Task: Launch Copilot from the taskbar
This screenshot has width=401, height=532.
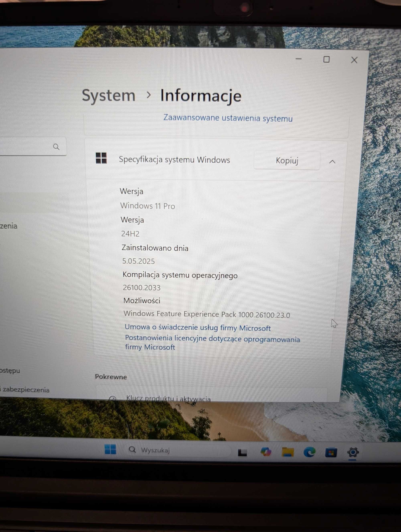Action: tap(266, 452)
